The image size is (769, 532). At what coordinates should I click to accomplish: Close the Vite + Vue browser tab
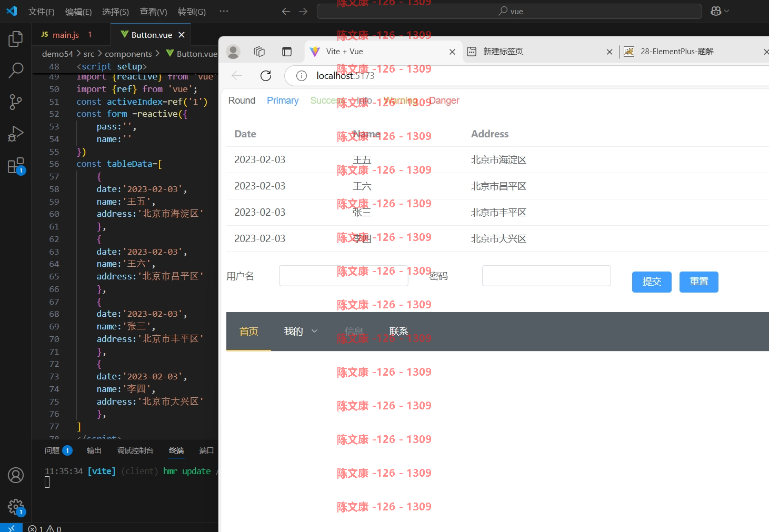click(x=452, y=52)
